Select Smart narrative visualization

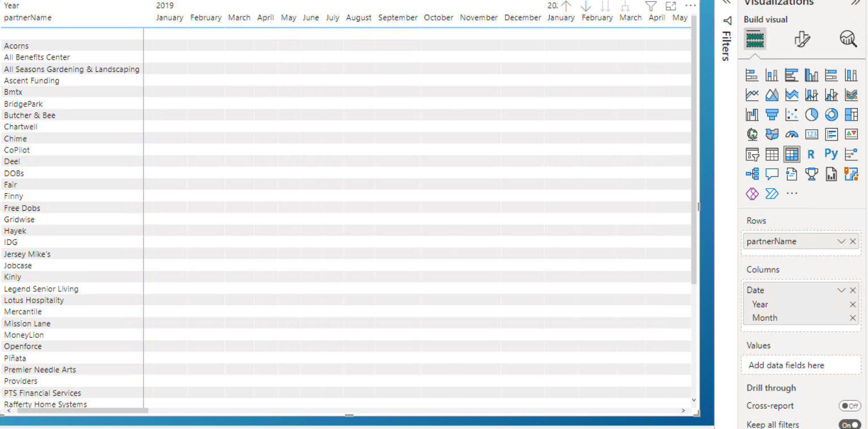pyautogui.click(x=792, y=174)
